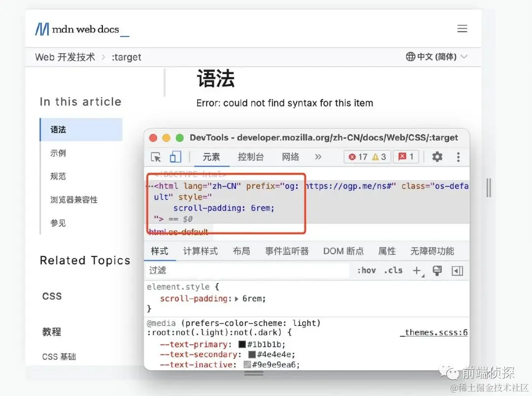Image resolution: width=532 pixels, height=396 pixels.
Task: Activate DevTools inspect element picker
Action: 156,157
